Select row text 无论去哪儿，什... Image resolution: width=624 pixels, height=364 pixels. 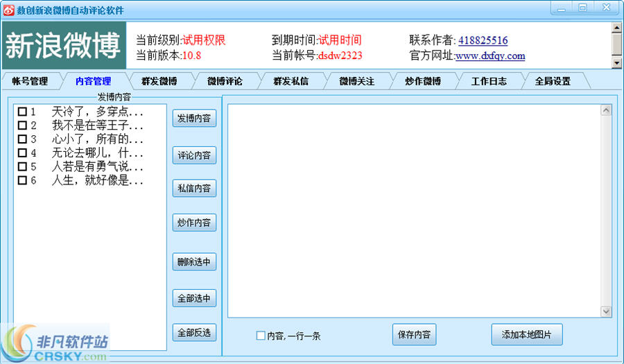pos(97,153)
